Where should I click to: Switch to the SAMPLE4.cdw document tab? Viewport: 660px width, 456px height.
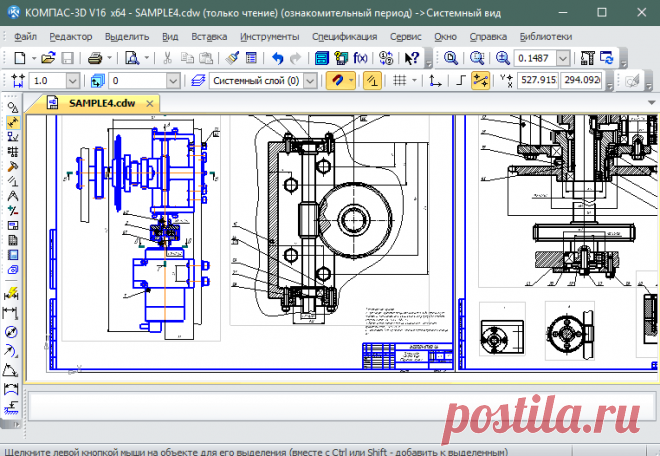(100, 103)
